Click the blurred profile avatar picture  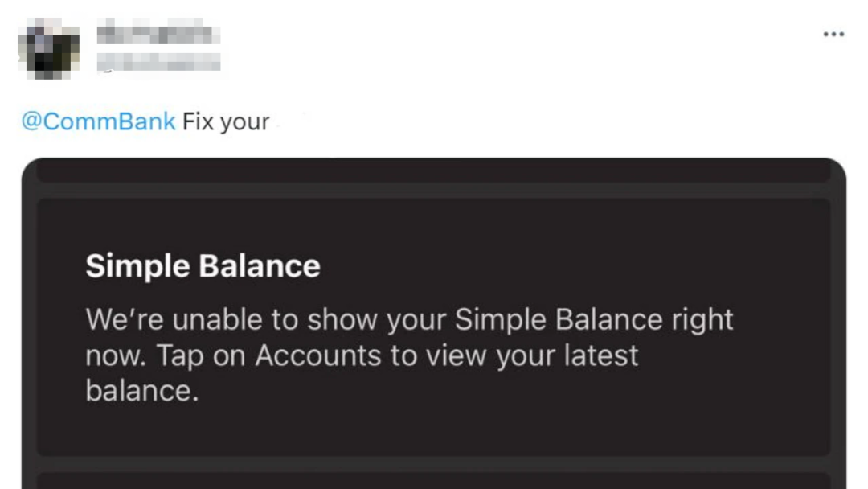(49, 48)
